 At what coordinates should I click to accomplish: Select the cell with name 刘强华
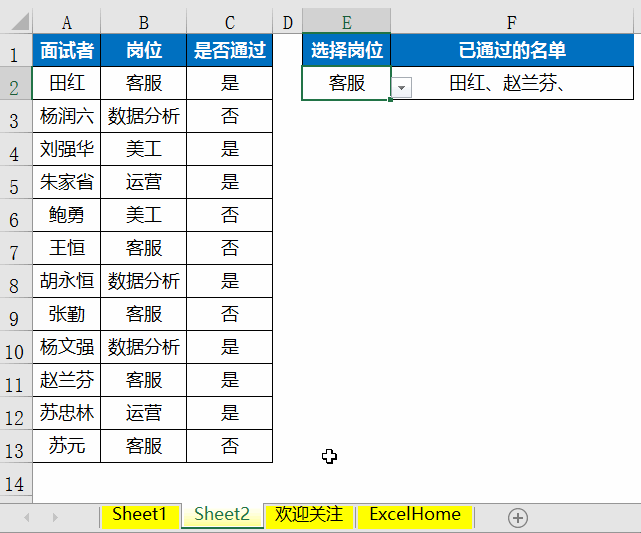(x=67, y=149)
